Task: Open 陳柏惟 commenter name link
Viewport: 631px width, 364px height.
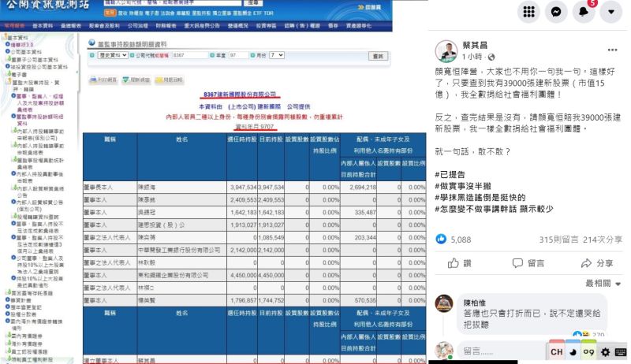Action: coord(475,303)
